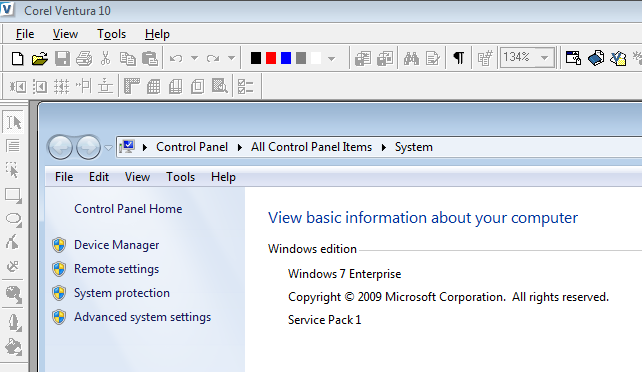This screenshot has height=372, width=642.
Task: Click the application launcher window icon
Action: tap(573, 58)
